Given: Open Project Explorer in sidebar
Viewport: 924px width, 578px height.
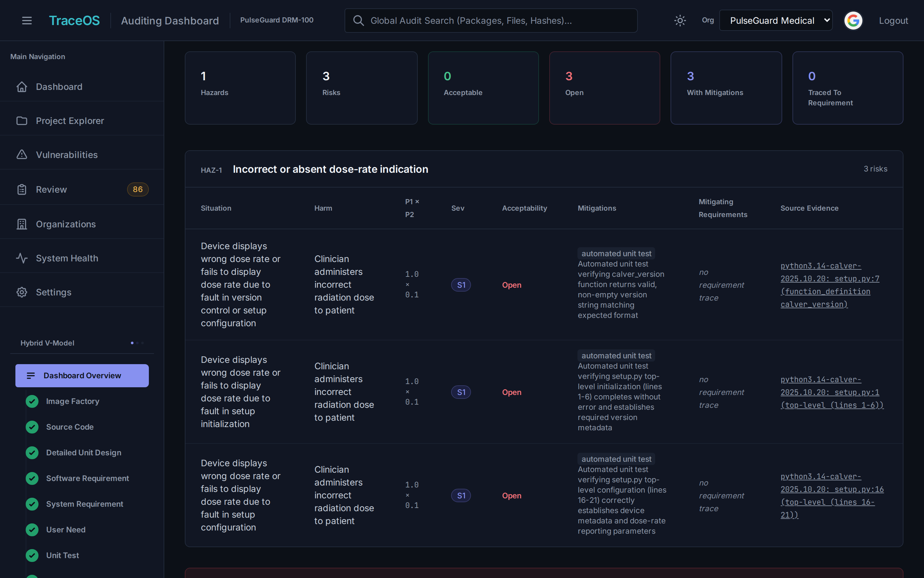Looking at the screenshot, I should coord(82,121).
